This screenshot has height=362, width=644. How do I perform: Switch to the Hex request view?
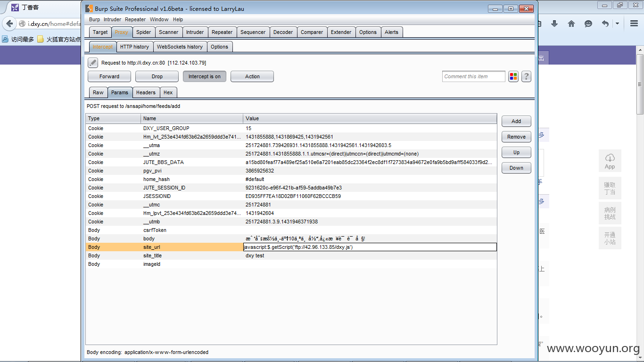point(168,92)
